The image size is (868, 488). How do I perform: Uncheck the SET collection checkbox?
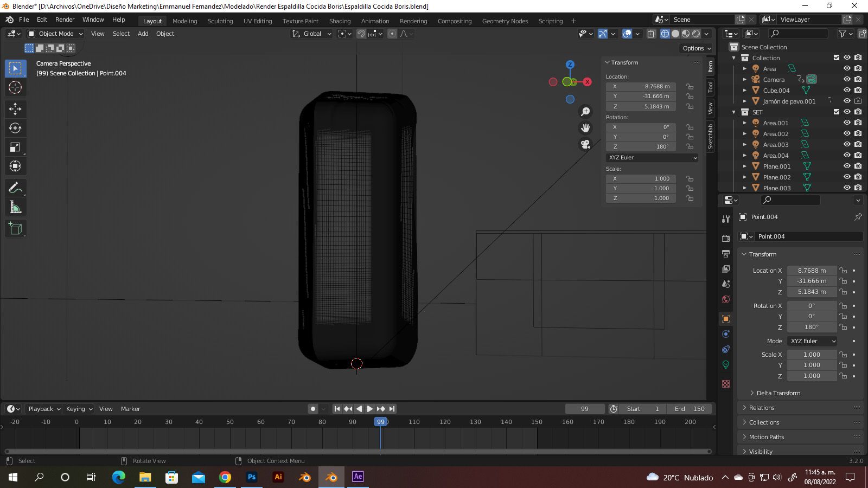[x=836, y=112]
